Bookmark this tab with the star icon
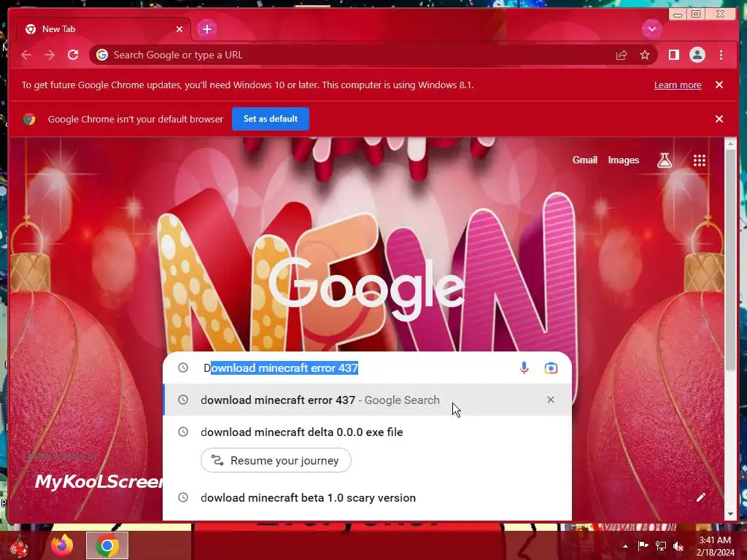Screen dimensions: 747x560 coord(645,55)
